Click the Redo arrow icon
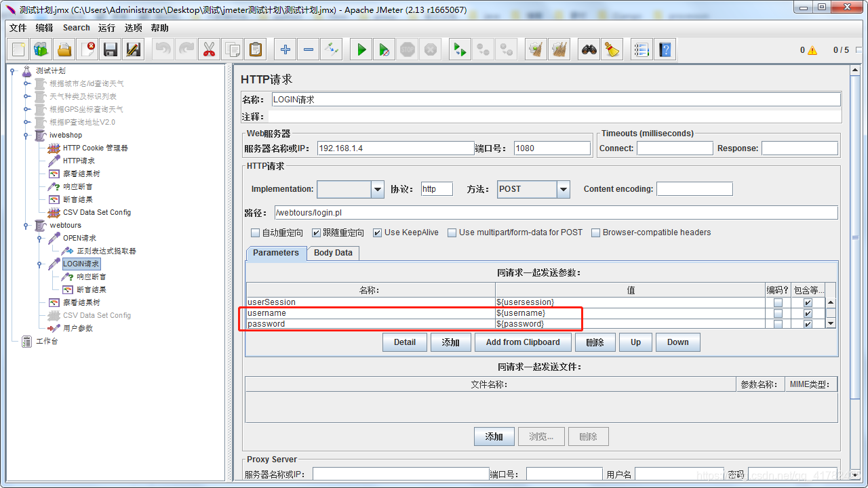Image resolution: width=868 pixels, height=488 pixels. [x=186, y=49]
